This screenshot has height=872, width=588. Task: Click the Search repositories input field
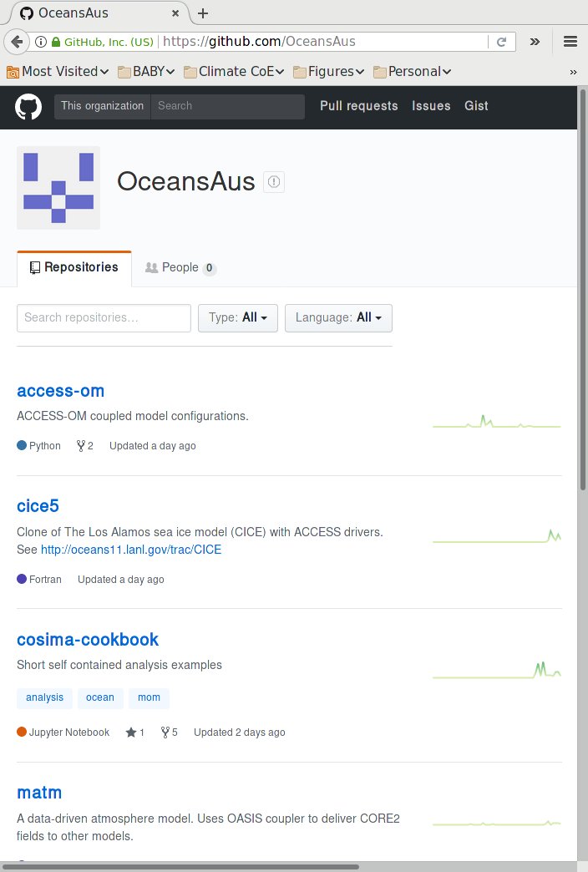click(104, 318)
